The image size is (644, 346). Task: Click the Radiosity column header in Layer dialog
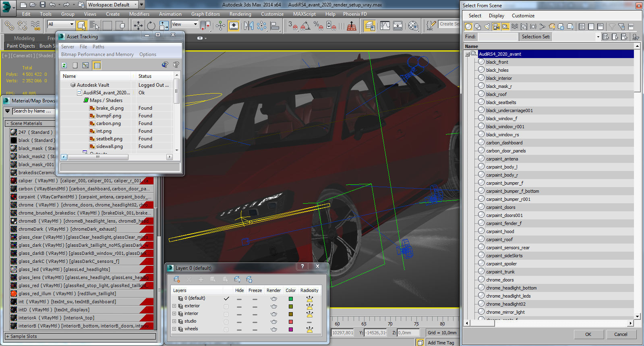click(x=309, y=290)
